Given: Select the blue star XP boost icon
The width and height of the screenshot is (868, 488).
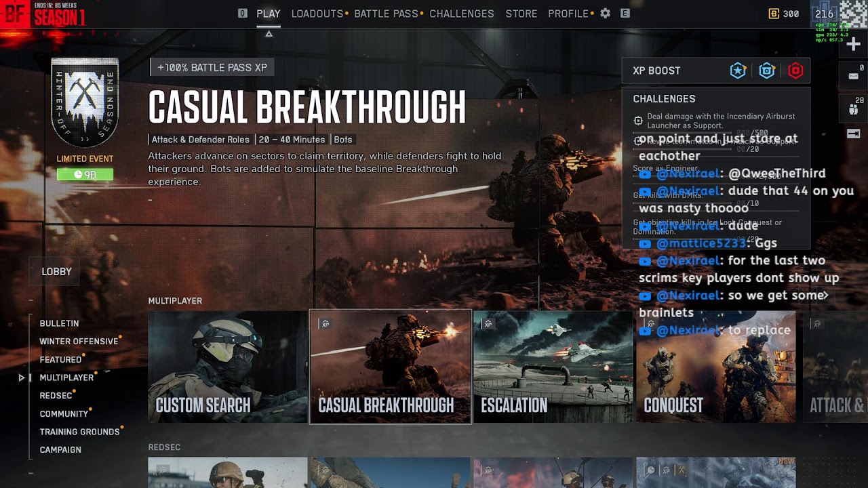Looking at the screenshot, I should (738, 70).
